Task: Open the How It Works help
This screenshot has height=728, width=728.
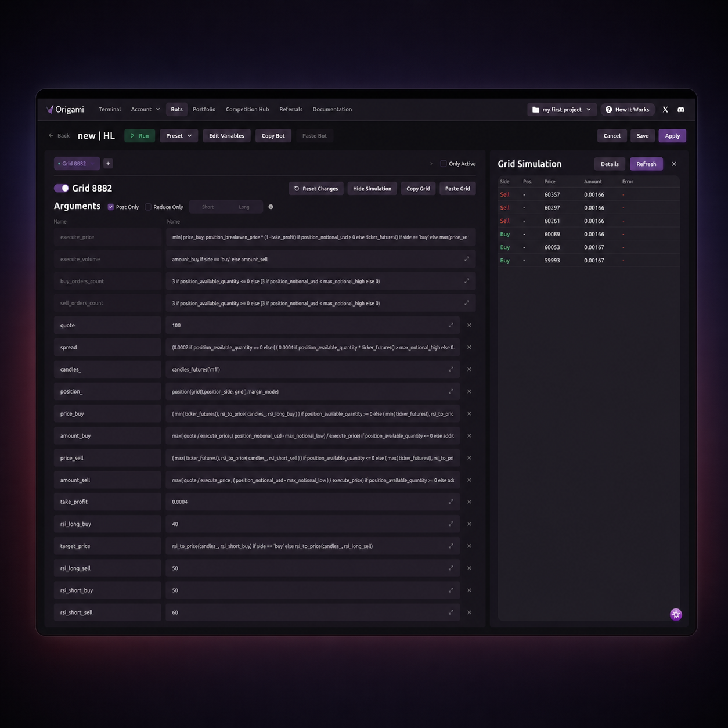Action: [628, 110]
